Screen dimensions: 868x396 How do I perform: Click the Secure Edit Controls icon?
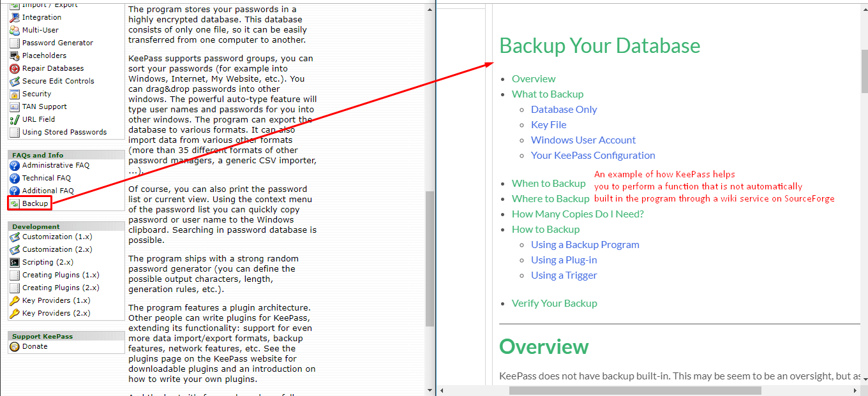pos(15,81)
